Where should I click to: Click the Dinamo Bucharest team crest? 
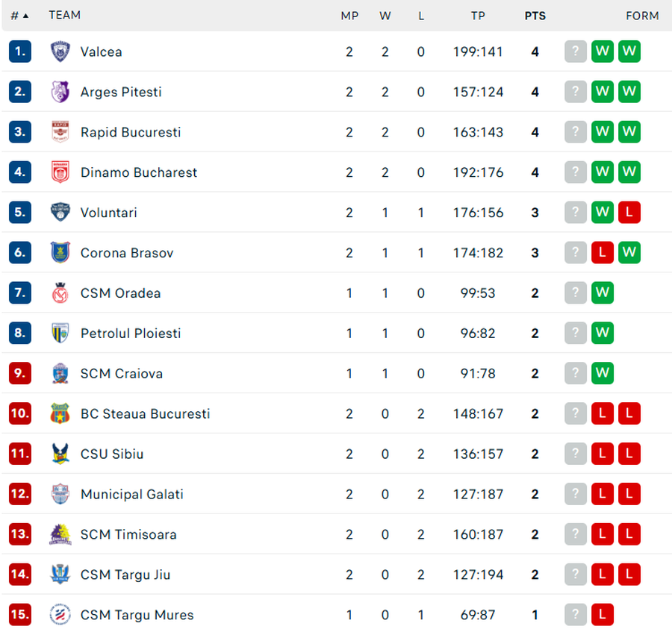point(60,172)
